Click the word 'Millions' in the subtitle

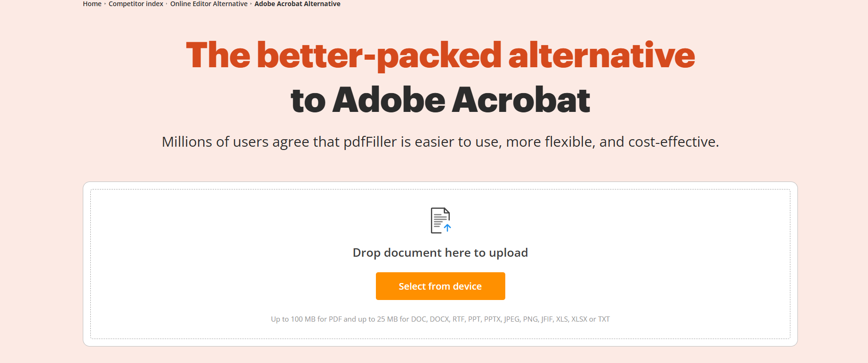(x=187, y=142)
